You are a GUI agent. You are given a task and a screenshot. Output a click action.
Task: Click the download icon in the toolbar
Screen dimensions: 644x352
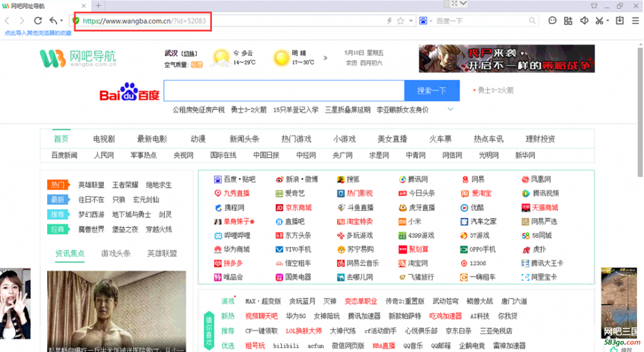(x=619, y=21)
